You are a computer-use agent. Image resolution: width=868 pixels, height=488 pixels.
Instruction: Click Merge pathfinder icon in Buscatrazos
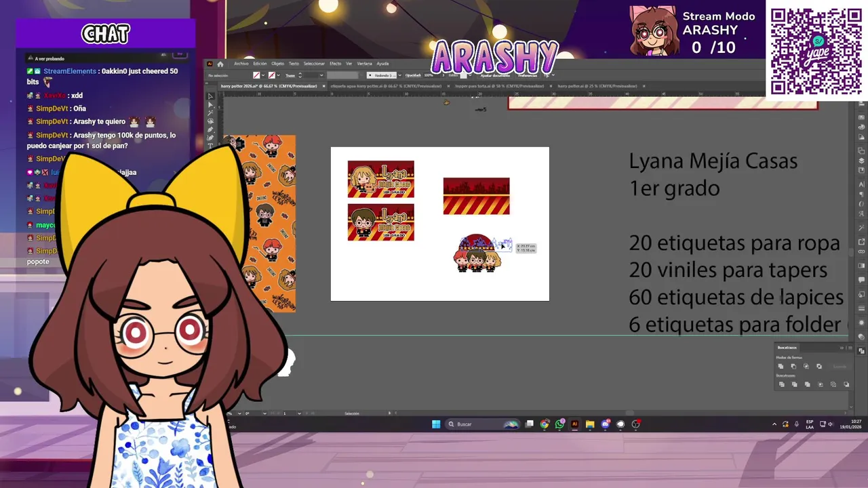807,384
